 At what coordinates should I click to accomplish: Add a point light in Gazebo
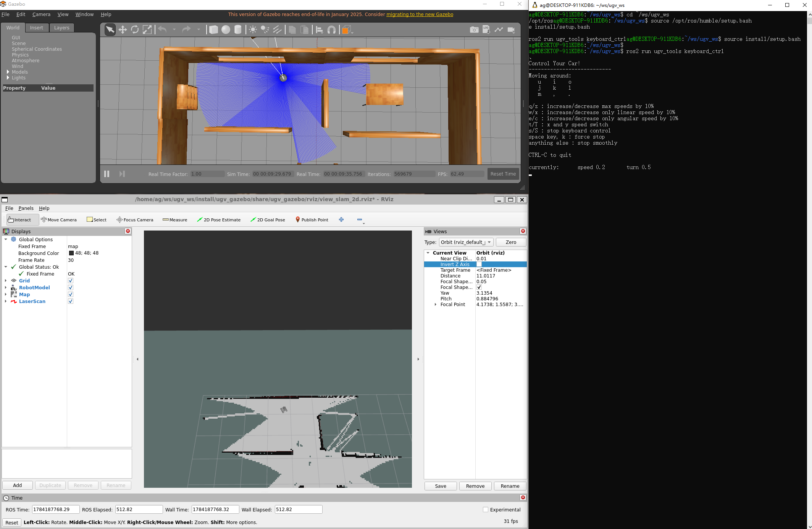(x=253, y=30)
